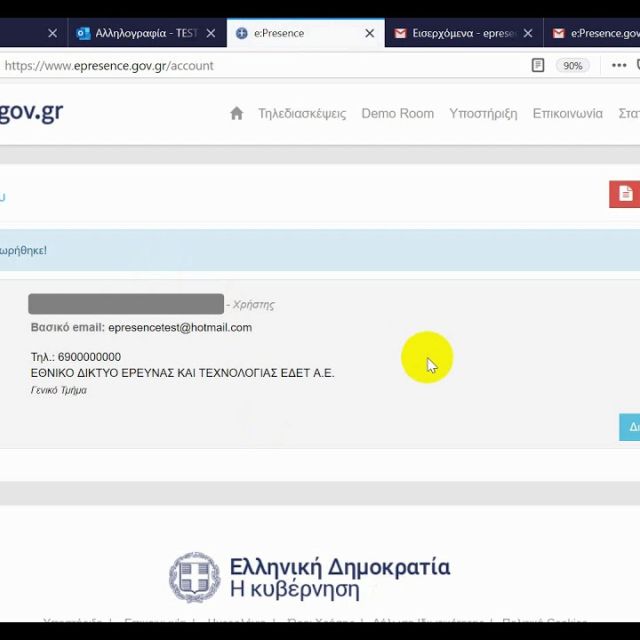Select email epresencetest@hotmail.com text
640x640 pixels.
point(180,327)
